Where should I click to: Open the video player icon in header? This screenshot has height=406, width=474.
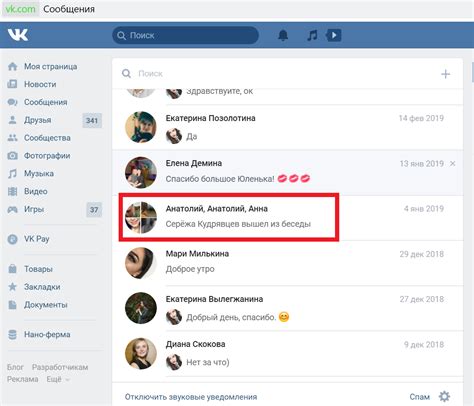[x=334, y=35]
